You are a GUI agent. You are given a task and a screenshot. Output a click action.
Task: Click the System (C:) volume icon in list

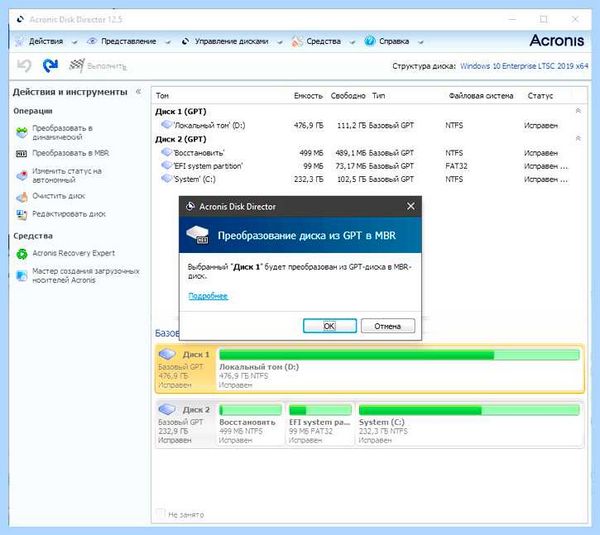166,178
